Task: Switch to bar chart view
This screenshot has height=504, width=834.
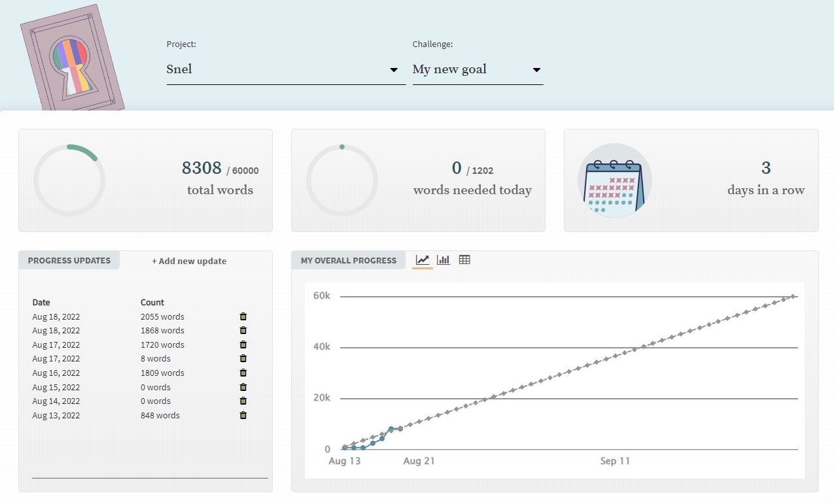Action: click(443, 260)
